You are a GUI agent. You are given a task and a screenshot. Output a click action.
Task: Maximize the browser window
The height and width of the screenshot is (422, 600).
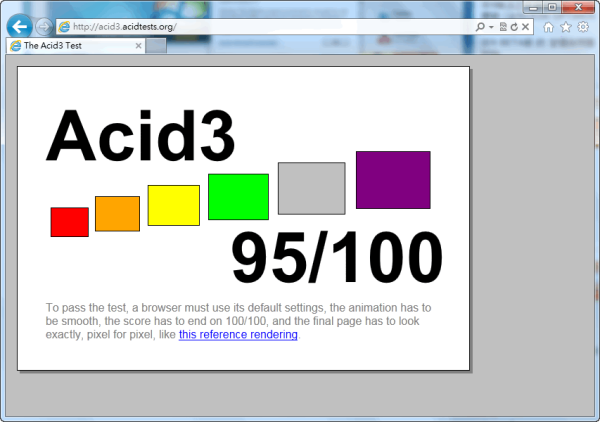pyautogui.click(x=552, y=7)
